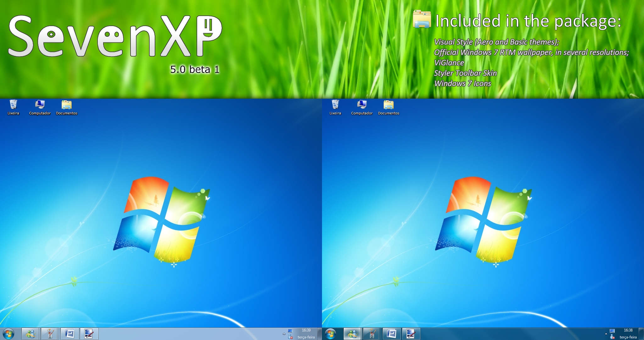Open Computador icon on right desktop
The height and width of the screenshot is (340, 644).
pos(362,107)
